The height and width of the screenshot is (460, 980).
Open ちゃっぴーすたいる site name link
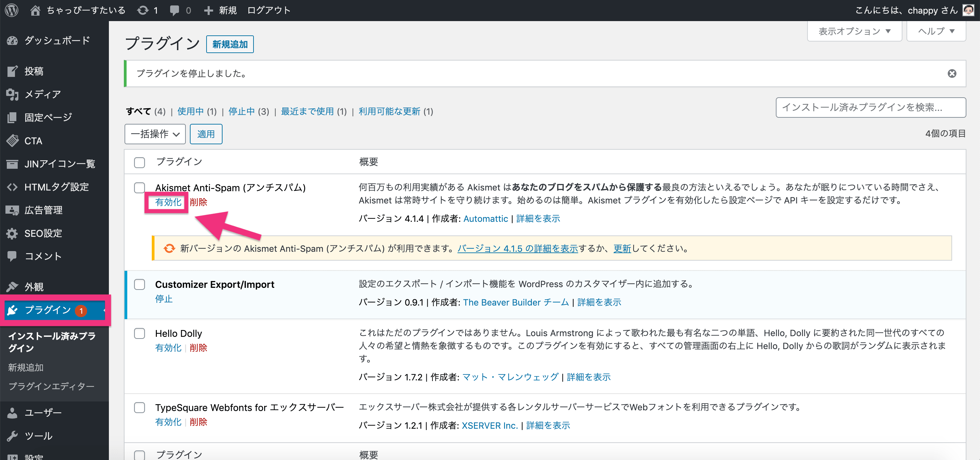(86, 10)
